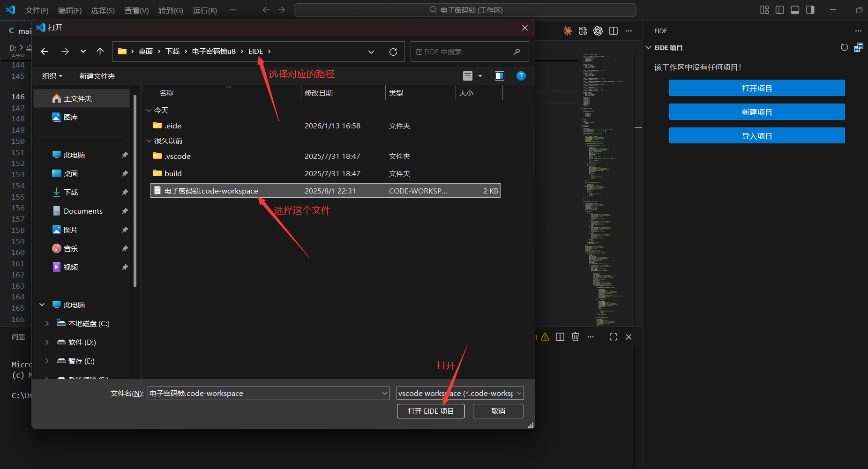The image size is (868, 469).
Task: Click the 新建项目 button
Action: [x=756, y=112]
